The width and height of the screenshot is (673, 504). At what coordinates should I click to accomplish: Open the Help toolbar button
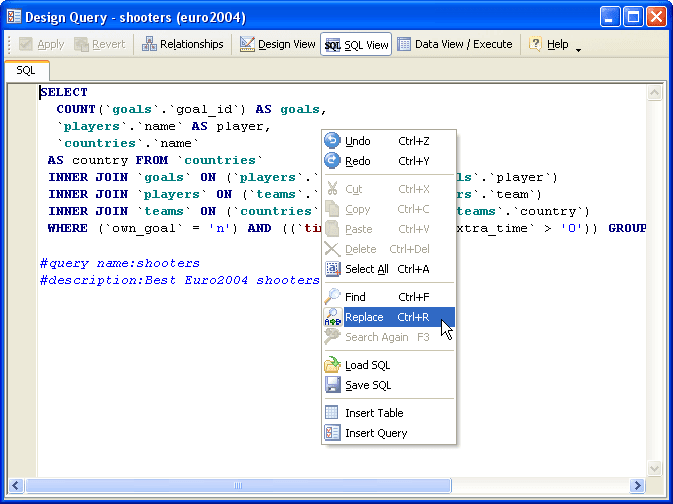(549, 44)
